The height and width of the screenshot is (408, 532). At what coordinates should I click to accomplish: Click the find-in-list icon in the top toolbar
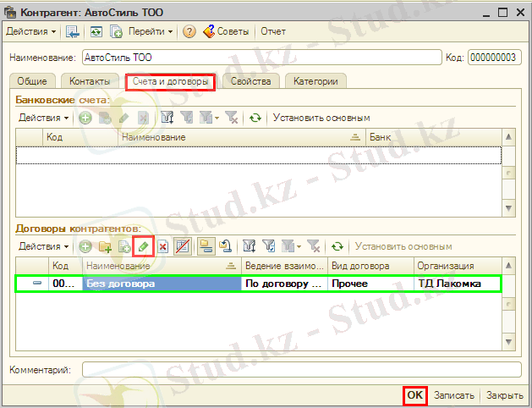(x=72, y=31)
